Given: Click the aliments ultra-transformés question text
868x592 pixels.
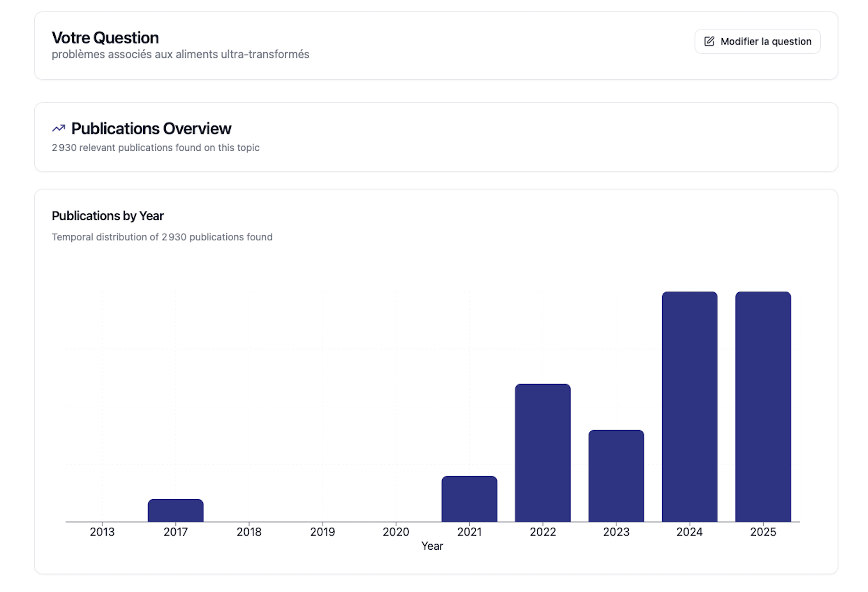Looking at the screenshot, I should (x=180, y=54).
